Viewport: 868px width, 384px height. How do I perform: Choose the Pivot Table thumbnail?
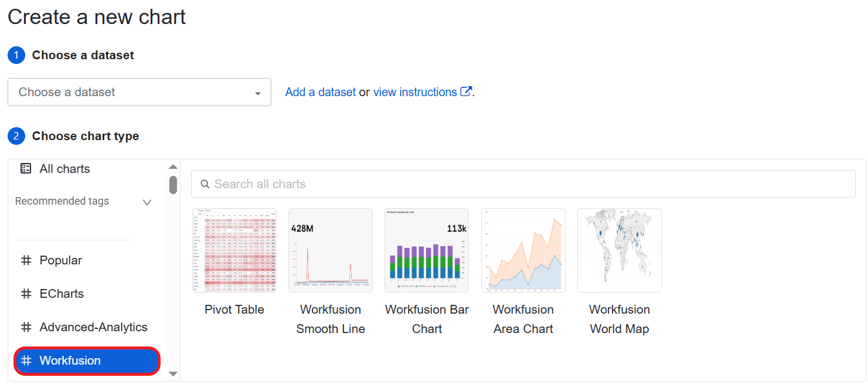click(x=234, y=250)
